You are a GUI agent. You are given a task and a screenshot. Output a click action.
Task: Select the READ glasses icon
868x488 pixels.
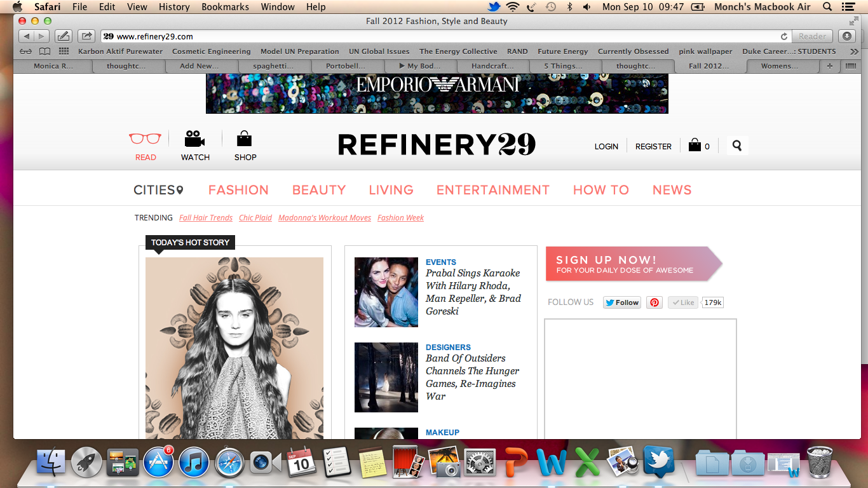click(146, 139)
